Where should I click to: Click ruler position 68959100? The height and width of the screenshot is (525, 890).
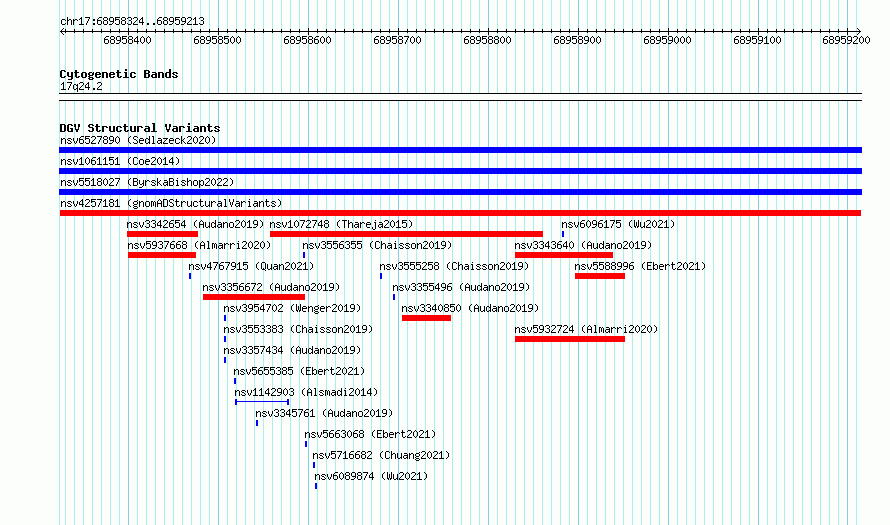(757, 40)
